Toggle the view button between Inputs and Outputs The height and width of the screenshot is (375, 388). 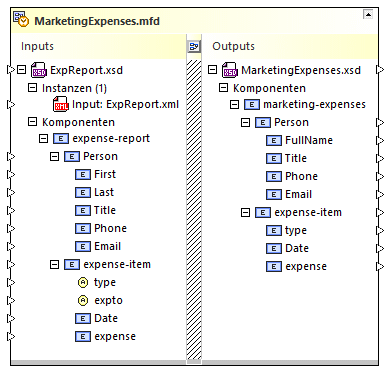pos(194,47)
